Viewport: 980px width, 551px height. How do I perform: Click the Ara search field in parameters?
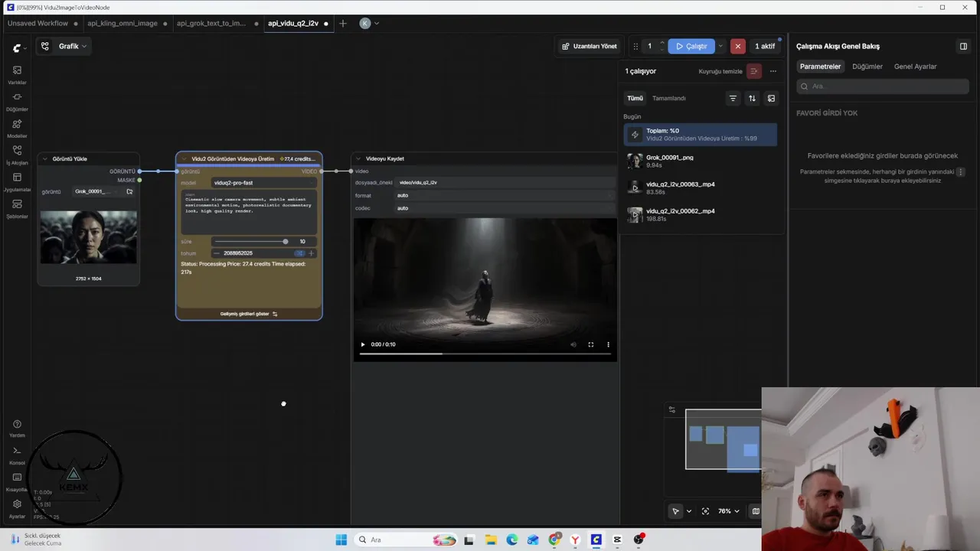(883, 86)
